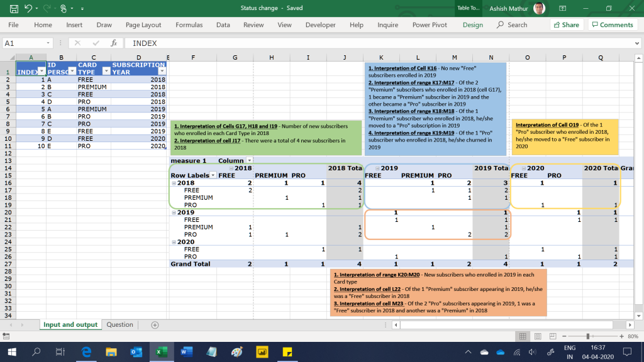Click the 80% zoom level
Viewport: 644px width, 362px height.
coord(633,336)
